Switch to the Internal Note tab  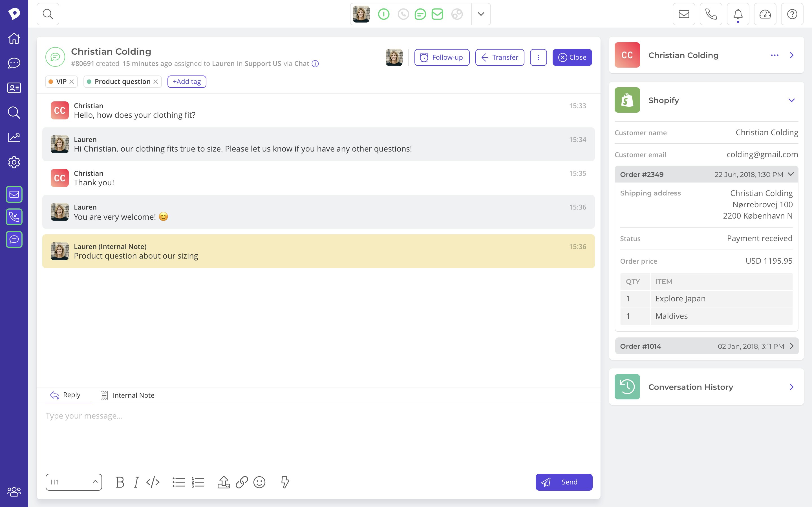point(127,395)
